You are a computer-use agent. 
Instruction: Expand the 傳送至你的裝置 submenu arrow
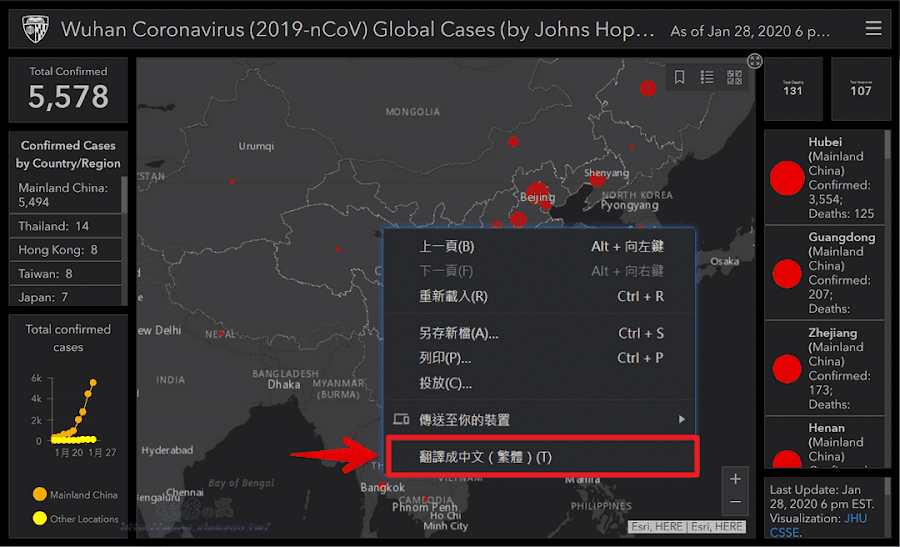pos(681,420)
